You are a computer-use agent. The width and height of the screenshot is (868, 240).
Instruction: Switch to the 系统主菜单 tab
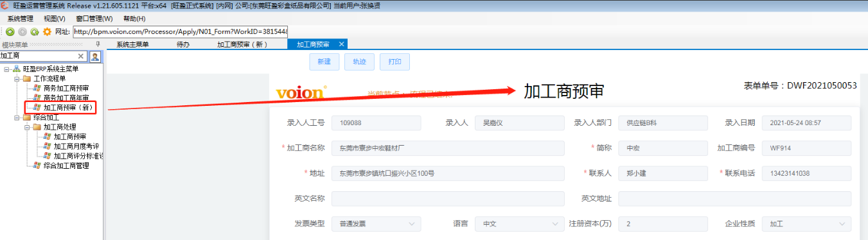132,44
